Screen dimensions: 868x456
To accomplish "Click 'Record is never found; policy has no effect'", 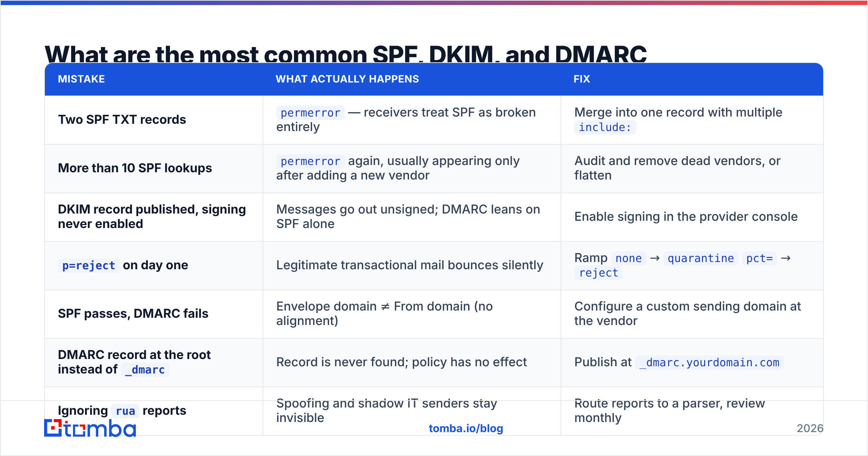I will (401, 362).
